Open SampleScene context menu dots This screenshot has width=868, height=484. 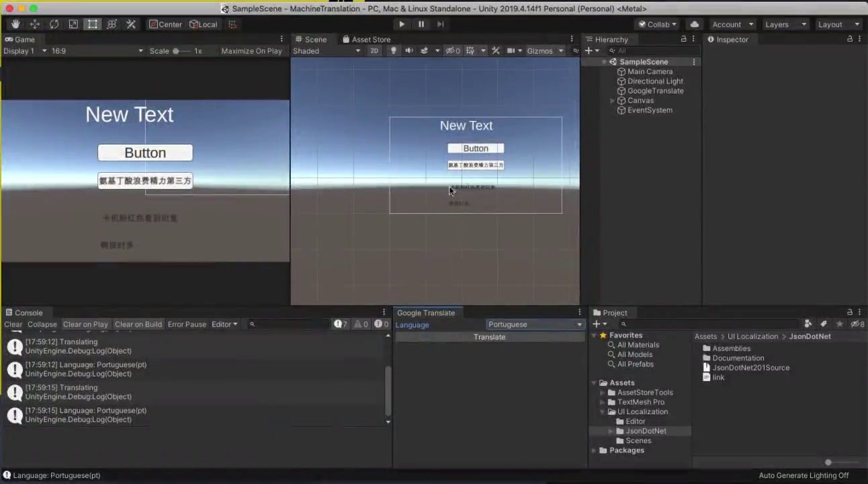click(x=694, y=62)
